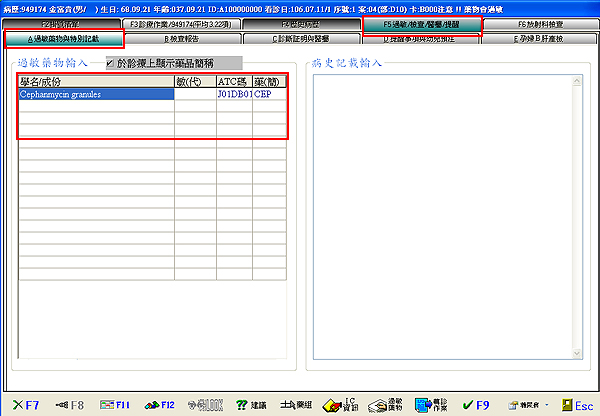600x416 pixels.
Task: Switch to F3 診療作業 tab
Action: 180,23
